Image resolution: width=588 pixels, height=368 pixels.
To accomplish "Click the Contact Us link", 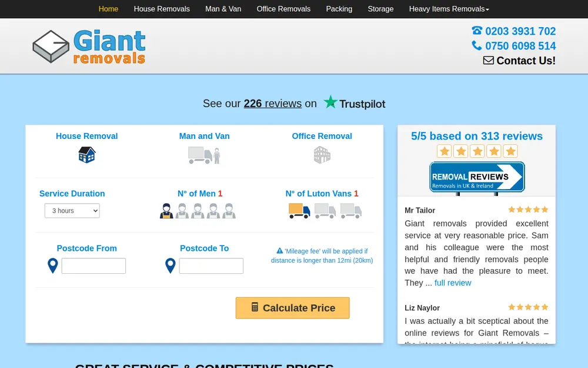I will (x=526, y=61).
